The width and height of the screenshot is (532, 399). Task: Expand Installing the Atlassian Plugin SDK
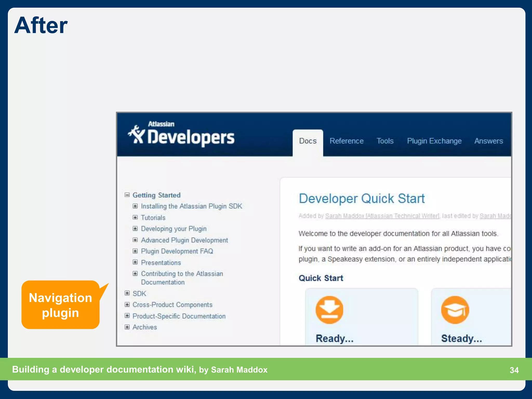click(135, 206)
